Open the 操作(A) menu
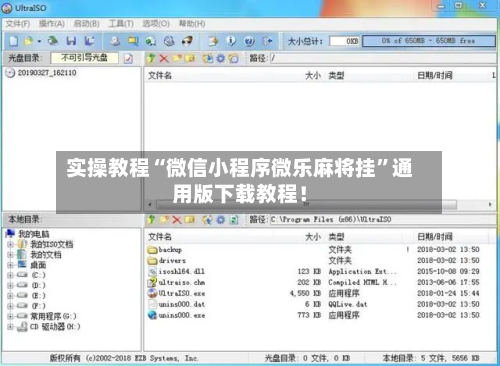The image size is (500, 366). pos(52,24)
